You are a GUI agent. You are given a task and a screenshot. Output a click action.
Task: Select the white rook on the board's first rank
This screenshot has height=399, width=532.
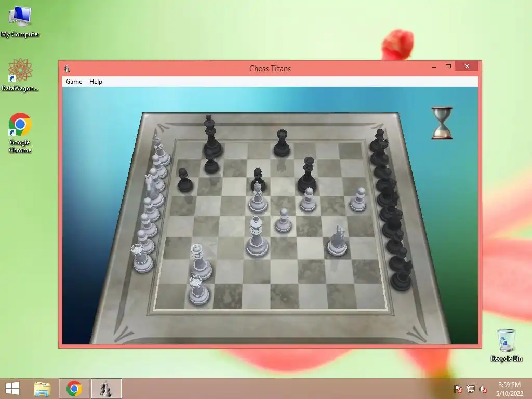199,290
